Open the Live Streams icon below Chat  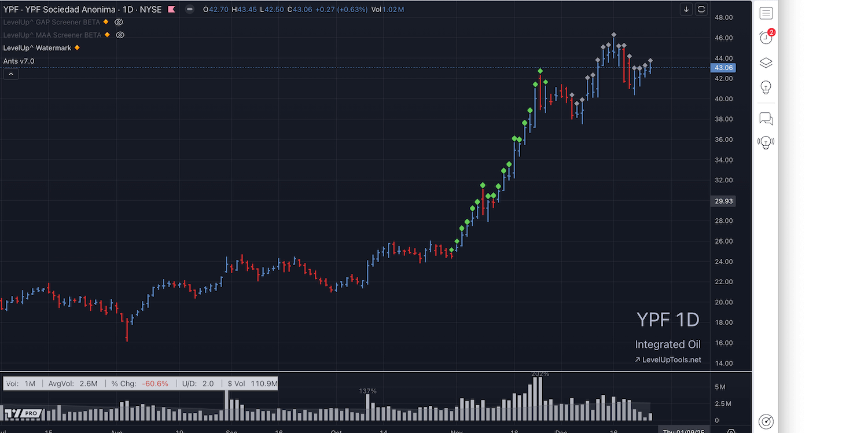coord(766,142)
